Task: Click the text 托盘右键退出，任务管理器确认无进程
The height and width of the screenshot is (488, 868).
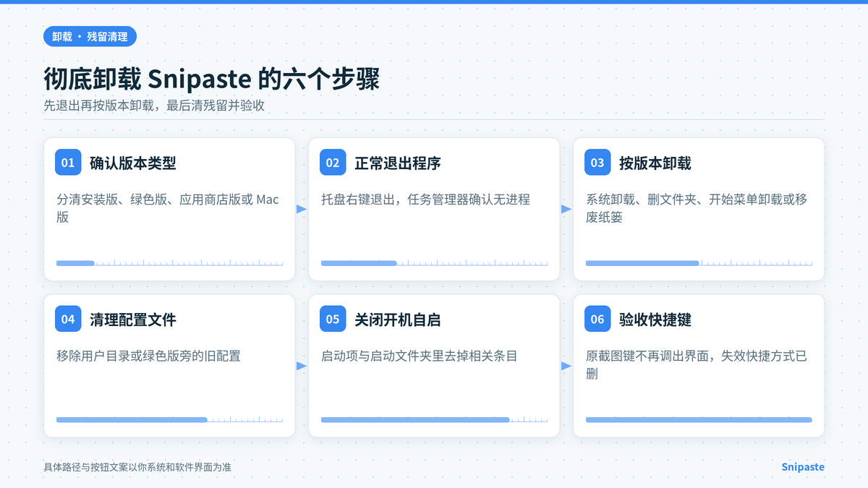Action: tap(425, 200)
